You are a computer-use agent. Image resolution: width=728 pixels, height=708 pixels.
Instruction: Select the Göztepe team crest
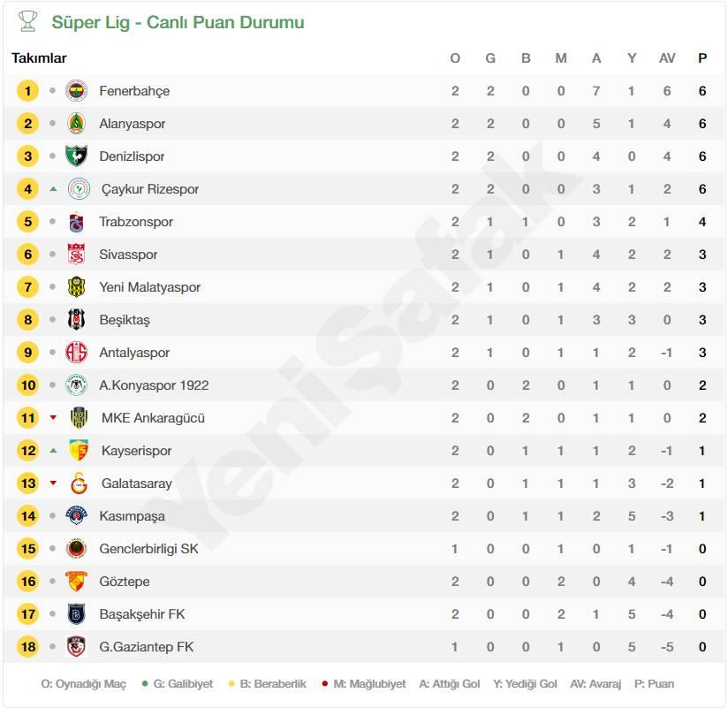76,582
